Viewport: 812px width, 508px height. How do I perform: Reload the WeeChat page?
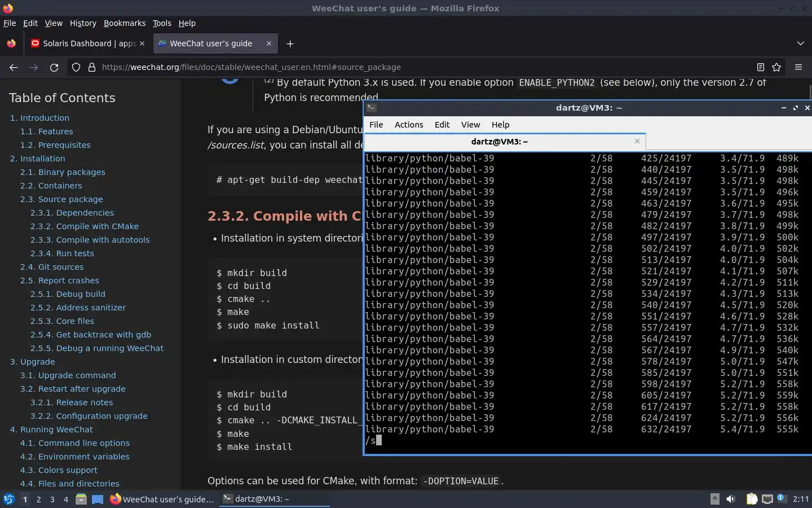(x=54, y=67)
